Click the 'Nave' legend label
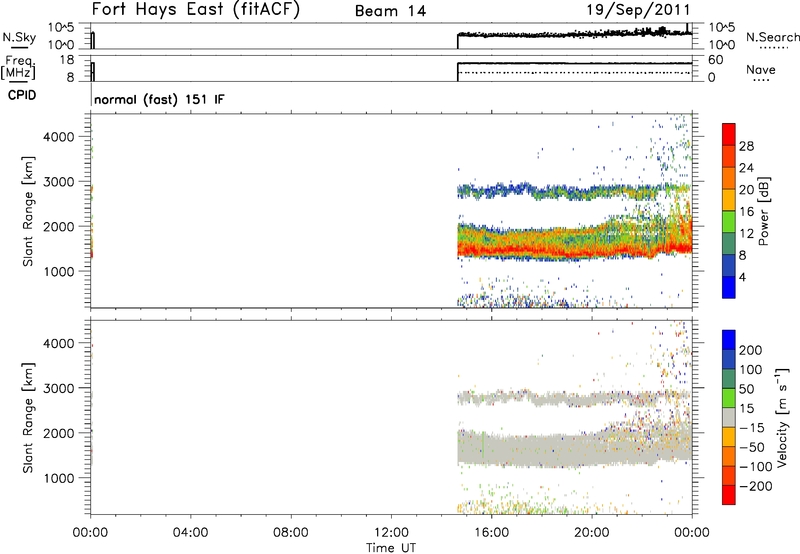 (761, 69)
